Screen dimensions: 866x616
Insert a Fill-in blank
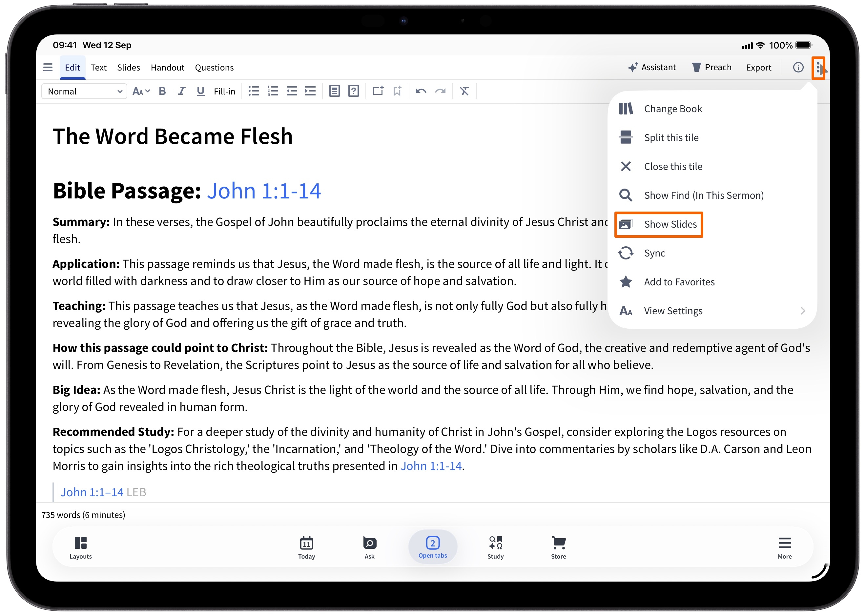coord(225,92)
